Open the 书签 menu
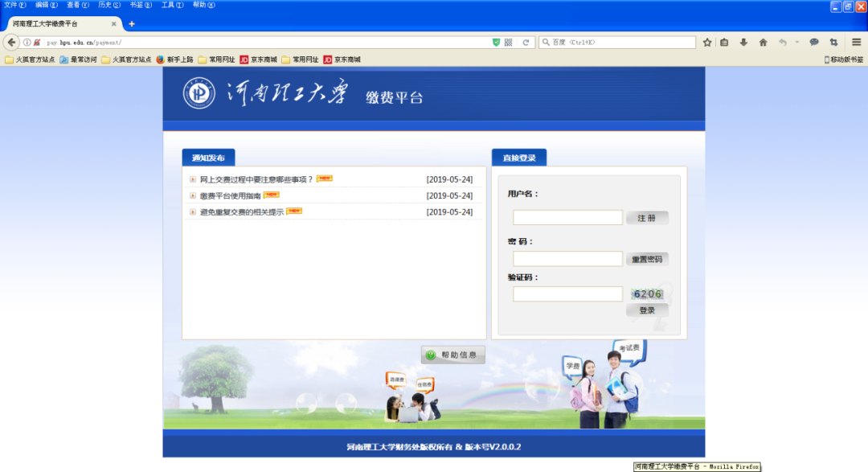Viewport: 868px width, 472px height. point(141,5)
